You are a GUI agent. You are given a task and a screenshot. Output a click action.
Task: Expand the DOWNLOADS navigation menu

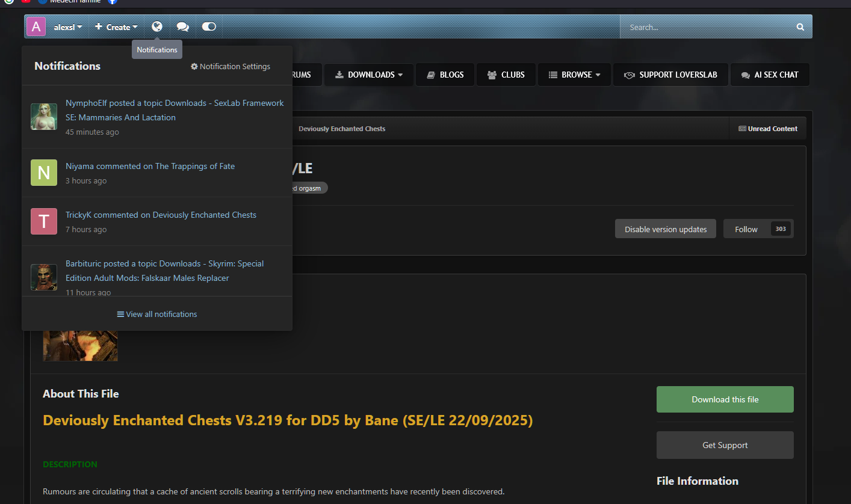(x=369, y=75)
